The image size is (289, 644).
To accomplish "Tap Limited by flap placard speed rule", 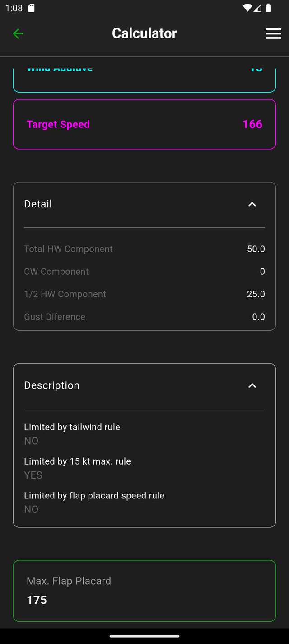I will [x=94, y=502].
